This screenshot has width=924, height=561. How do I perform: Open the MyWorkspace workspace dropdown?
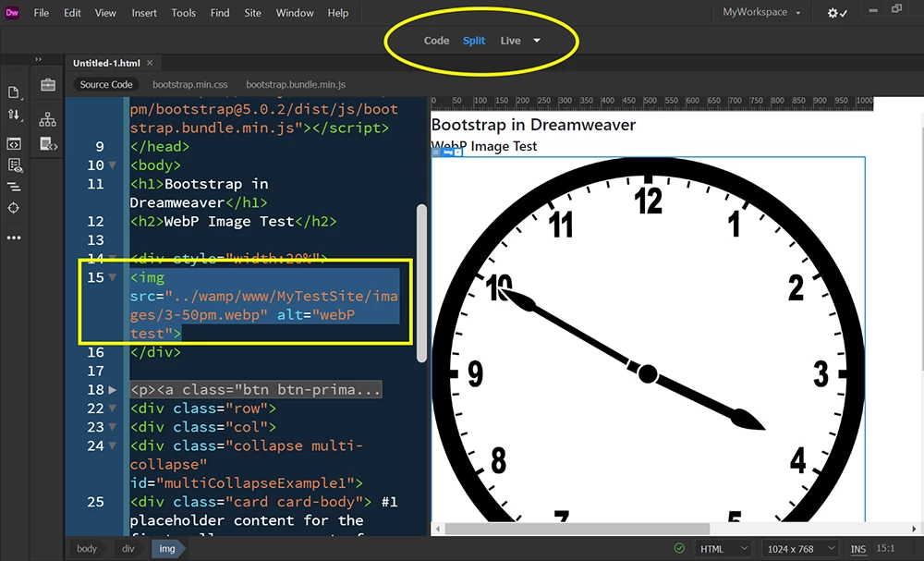pyautogui.click(x=761, y=12)
